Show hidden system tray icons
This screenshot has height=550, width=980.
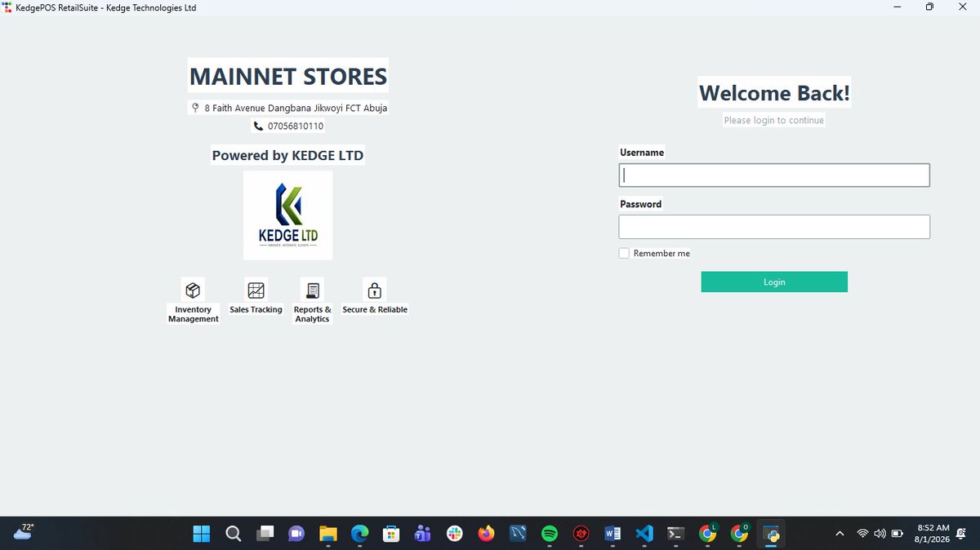click(x=840, y=534)
